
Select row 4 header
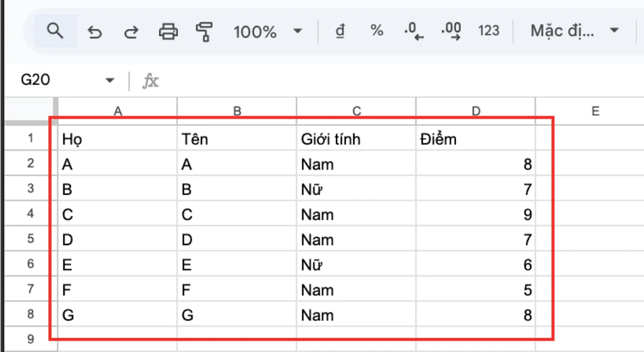(30, 213)
